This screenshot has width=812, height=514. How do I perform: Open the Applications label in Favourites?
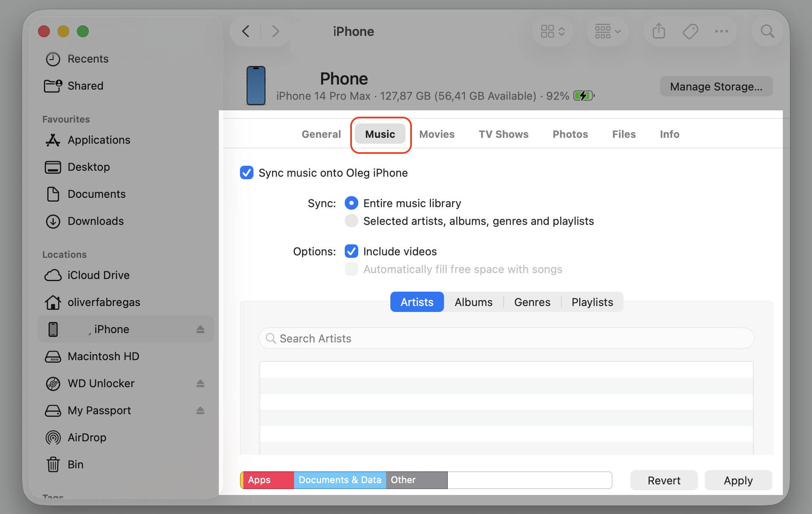point(99,140)
